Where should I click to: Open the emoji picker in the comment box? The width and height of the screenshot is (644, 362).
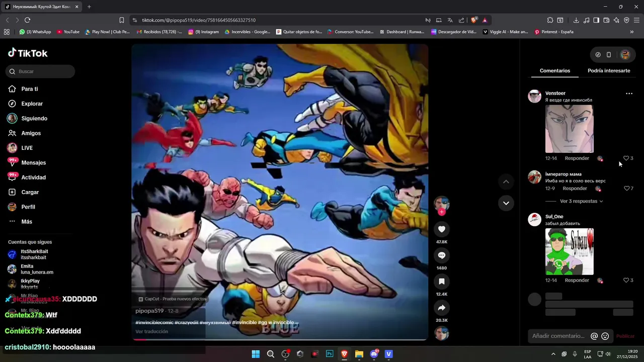(605, 336)
